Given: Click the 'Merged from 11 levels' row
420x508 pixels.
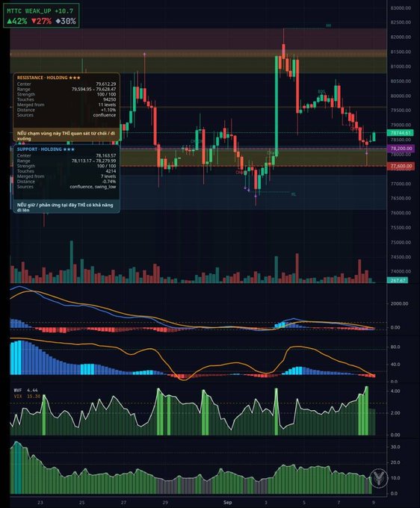Looking at the screenshot, I should click(x=67, y=105).
